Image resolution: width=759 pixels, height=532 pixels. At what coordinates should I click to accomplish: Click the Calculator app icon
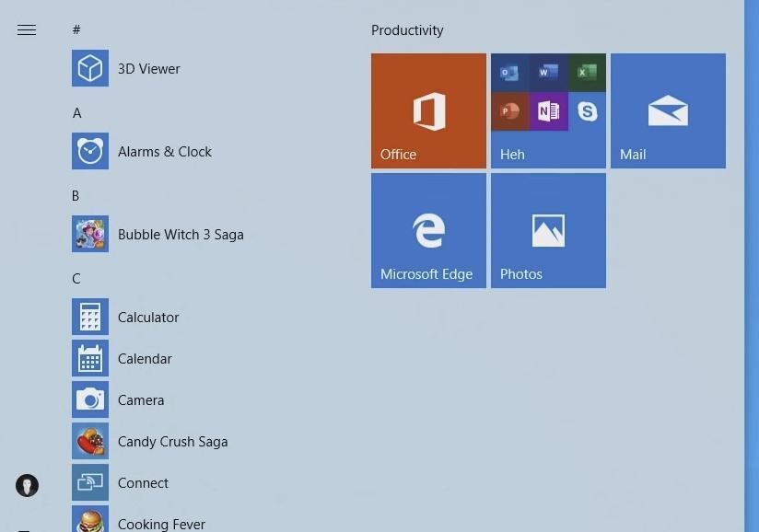(90, 318)
